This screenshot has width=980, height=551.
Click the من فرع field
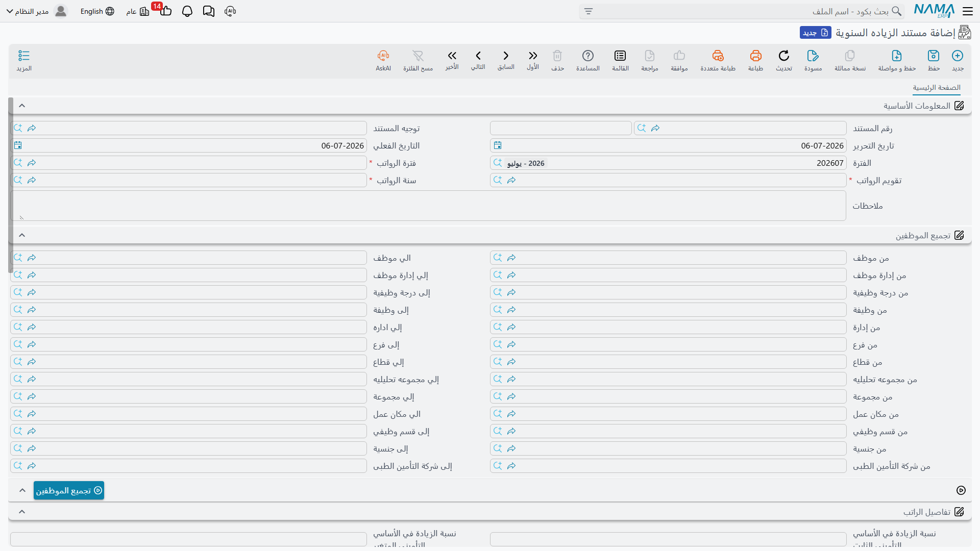(668, 344)
